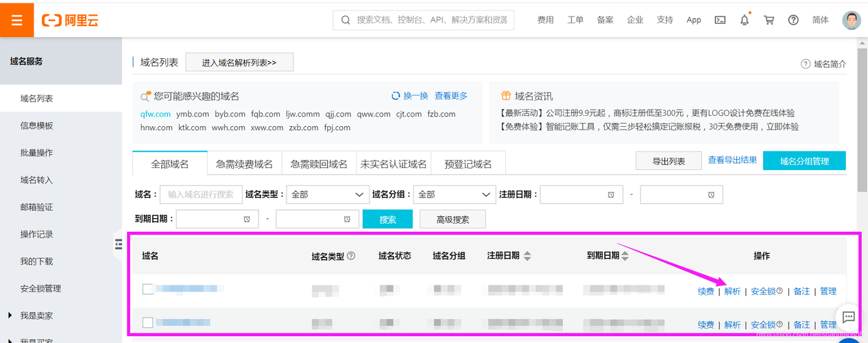Click the notification bell icon
The height and width of the screenshot is (343, 868).
[x=745, y=20]
